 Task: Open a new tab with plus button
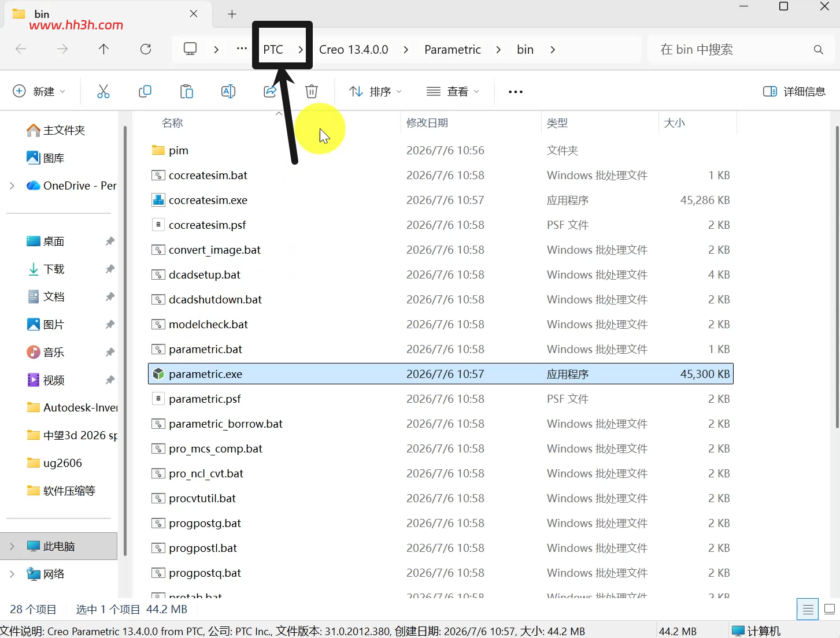232,14
